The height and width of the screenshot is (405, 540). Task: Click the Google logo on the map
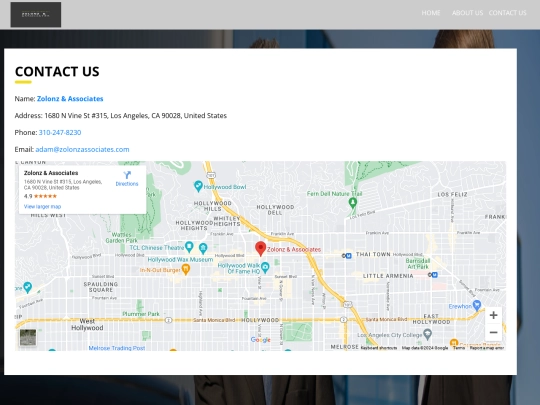(261, 340)
